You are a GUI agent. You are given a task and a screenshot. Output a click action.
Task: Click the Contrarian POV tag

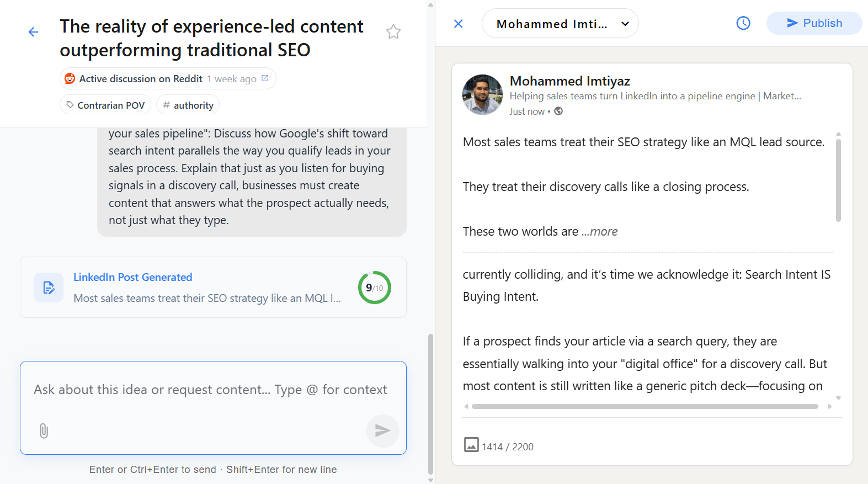pos(105,105)
